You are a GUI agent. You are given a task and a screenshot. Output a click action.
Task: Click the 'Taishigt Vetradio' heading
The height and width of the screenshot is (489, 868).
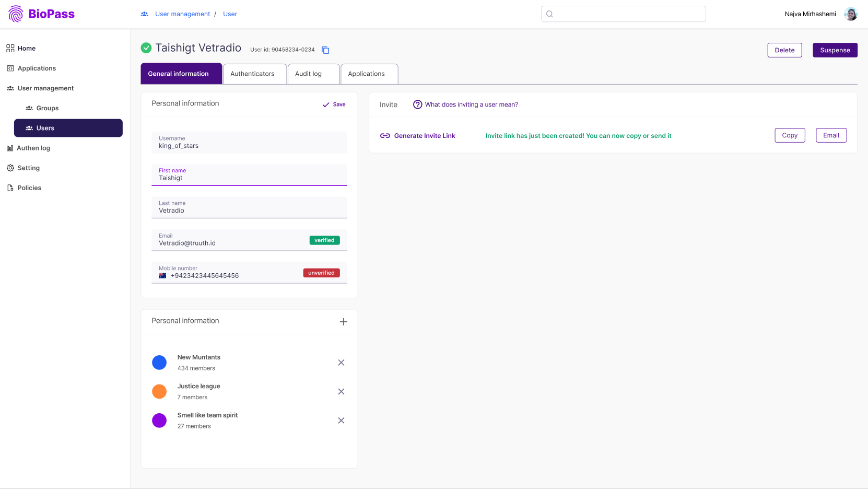point(198,48)
